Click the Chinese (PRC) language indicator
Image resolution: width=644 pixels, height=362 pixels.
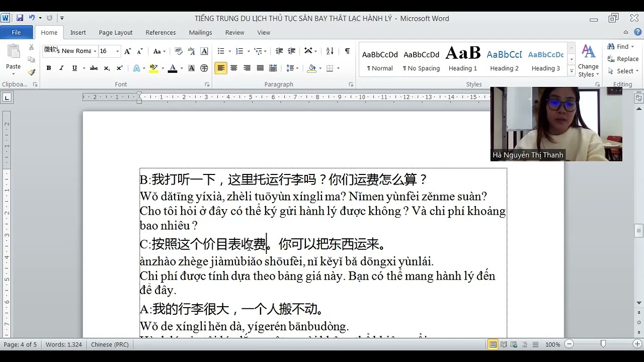point(110,344)
